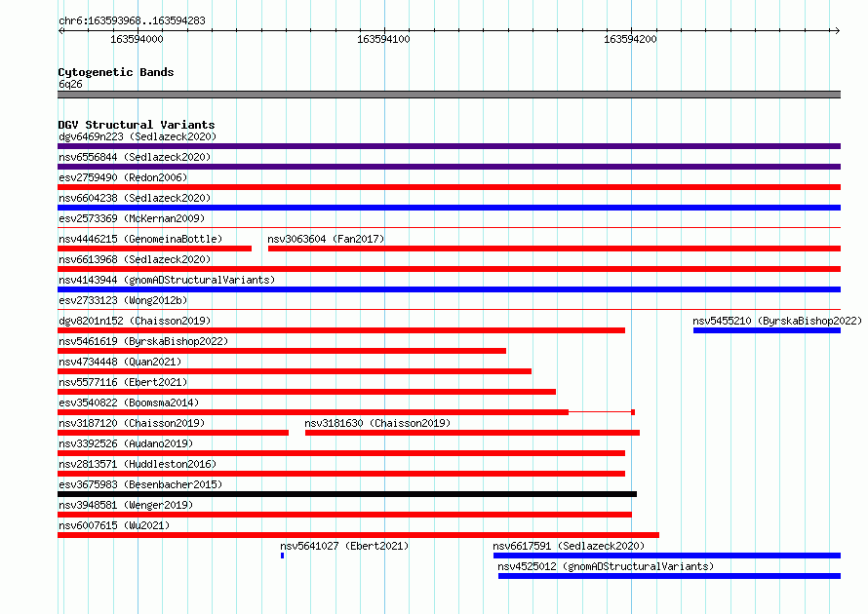This screenshot has height=614, width=868.
Task: Click nsv3187120 (Chaisson2019) label
Action: point(132,423)
